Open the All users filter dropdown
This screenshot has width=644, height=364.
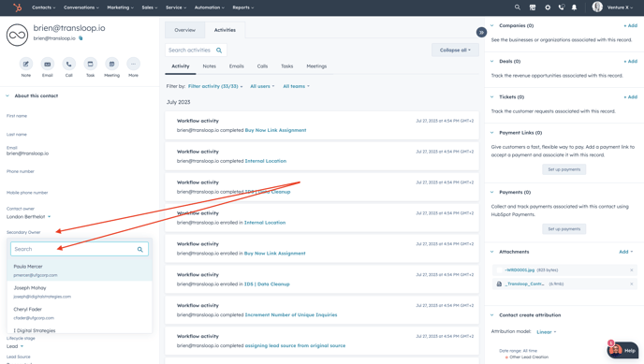262,86
